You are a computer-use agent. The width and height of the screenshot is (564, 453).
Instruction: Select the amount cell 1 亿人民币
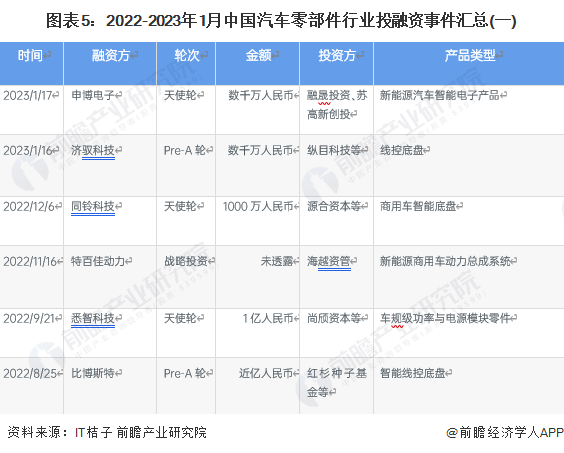click(258, 333)
